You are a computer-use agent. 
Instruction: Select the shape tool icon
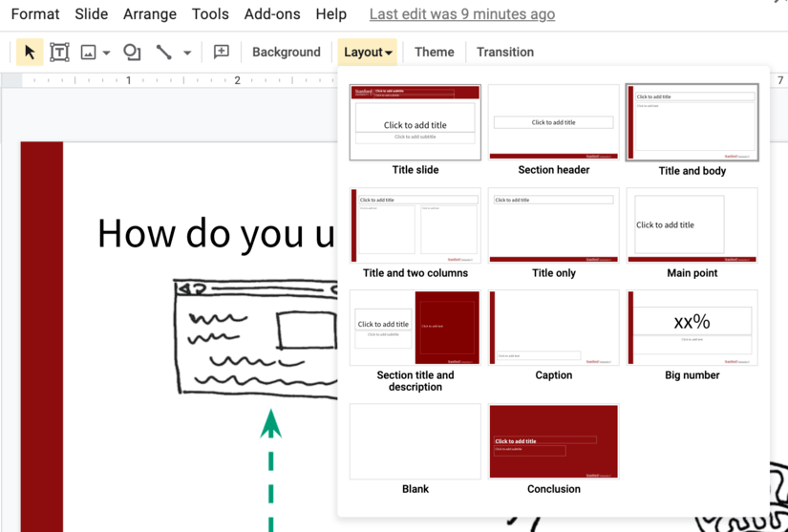132,53
